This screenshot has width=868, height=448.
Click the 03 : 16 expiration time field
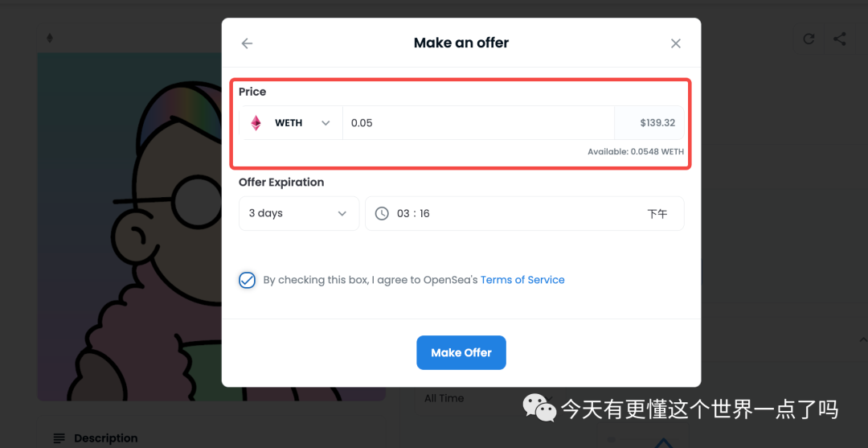pos(525,213)
